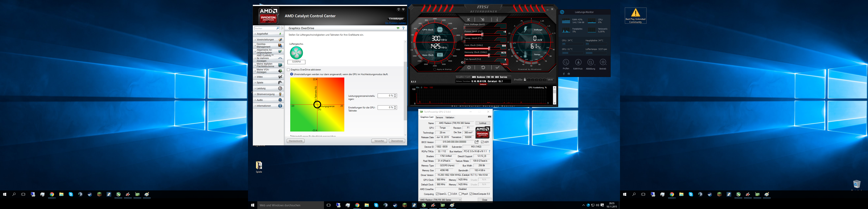Open MSI Afterburner settings gear
Image resolution: width=868 pixels, height=209 pixels.
tap(469, 68)
